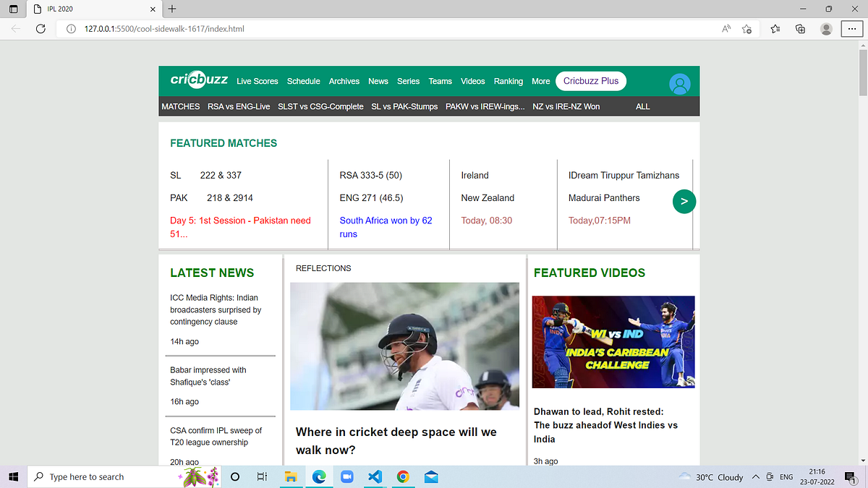Image resolution: width=868 pixels, height=488 pixels.
Task: Open Visual Studio Code from taskbar
Action: [x=375, y=476]
